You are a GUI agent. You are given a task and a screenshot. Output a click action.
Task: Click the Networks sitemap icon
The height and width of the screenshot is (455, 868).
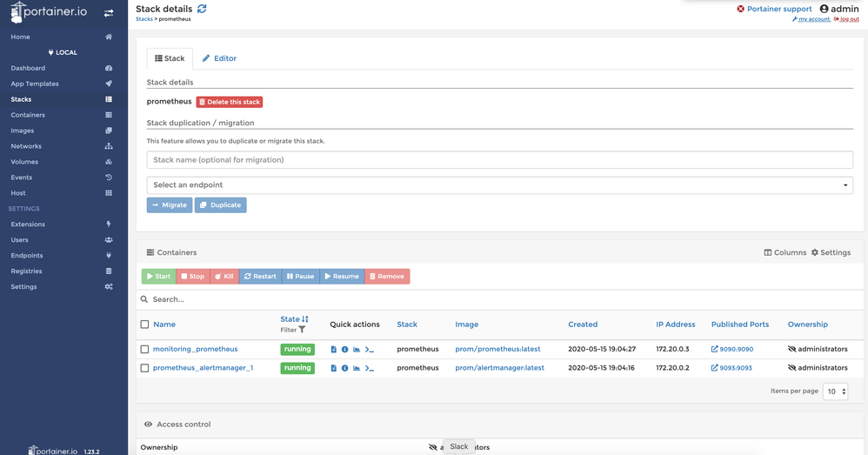pos(109,146)
